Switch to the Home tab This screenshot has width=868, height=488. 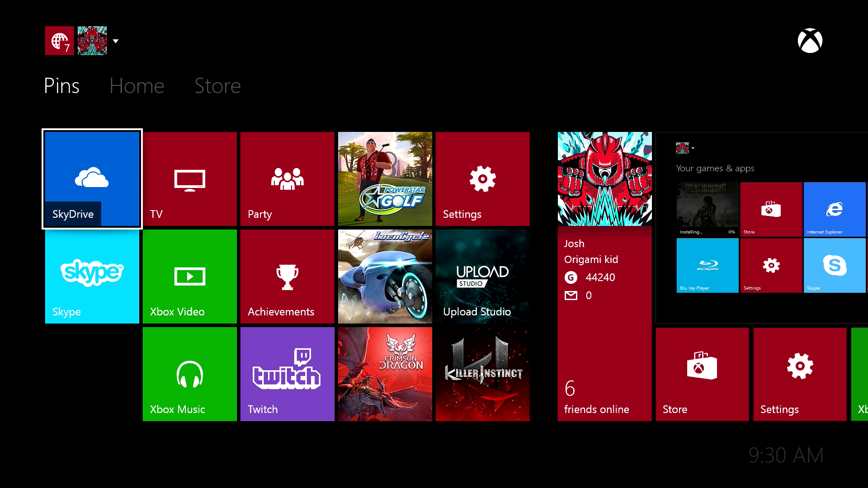[137, 85]
